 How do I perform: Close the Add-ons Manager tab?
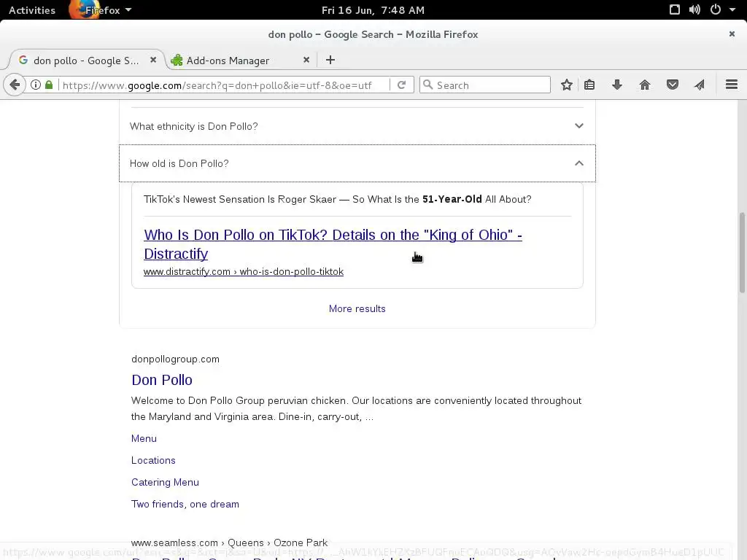pos(306,60)
